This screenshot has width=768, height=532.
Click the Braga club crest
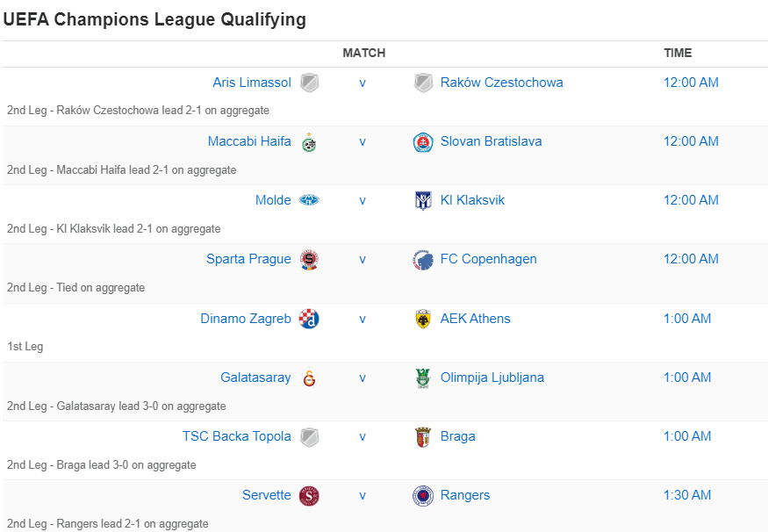[423, 435]
